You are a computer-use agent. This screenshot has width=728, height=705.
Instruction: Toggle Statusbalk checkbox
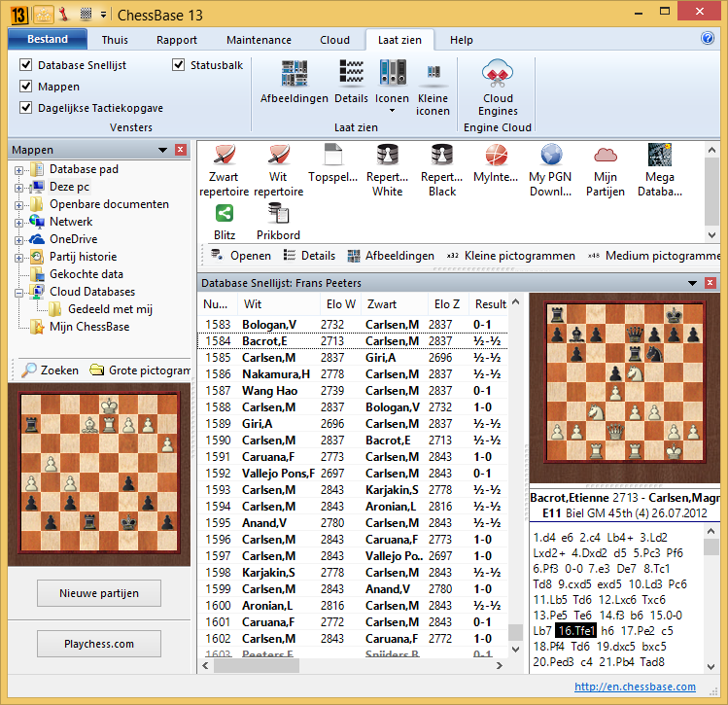(178, 65)
